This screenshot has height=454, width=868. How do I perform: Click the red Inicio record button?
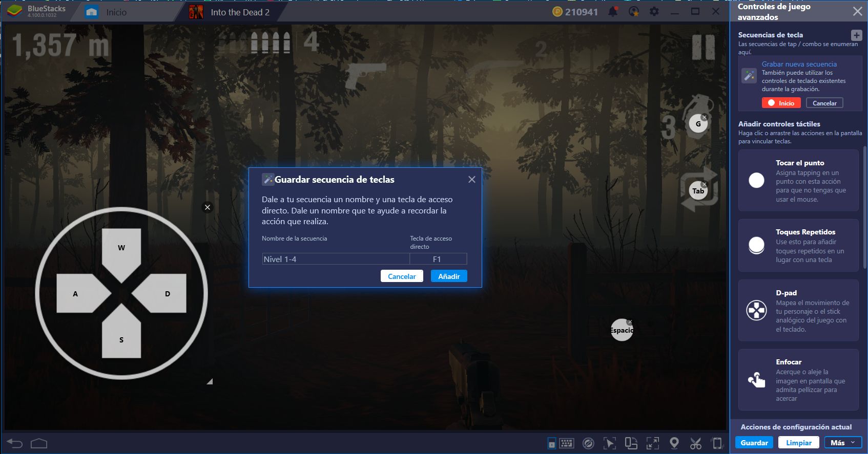[781, 103]
